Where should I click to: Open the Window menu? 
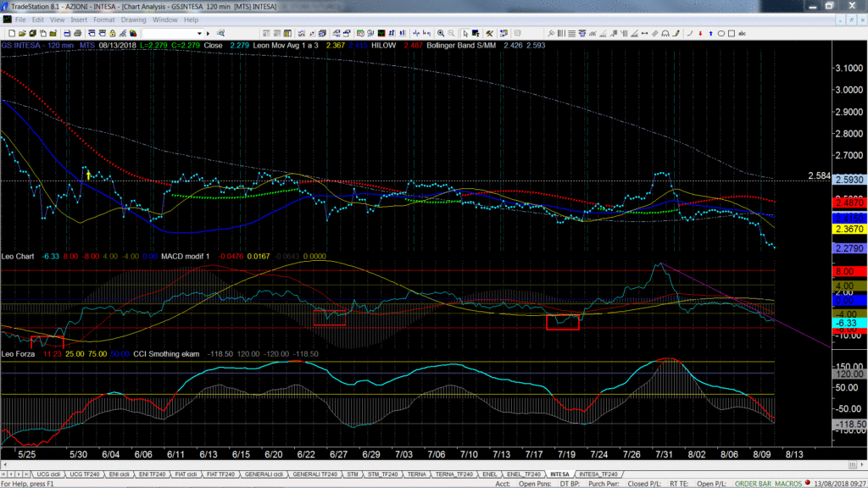coord(165,20)
